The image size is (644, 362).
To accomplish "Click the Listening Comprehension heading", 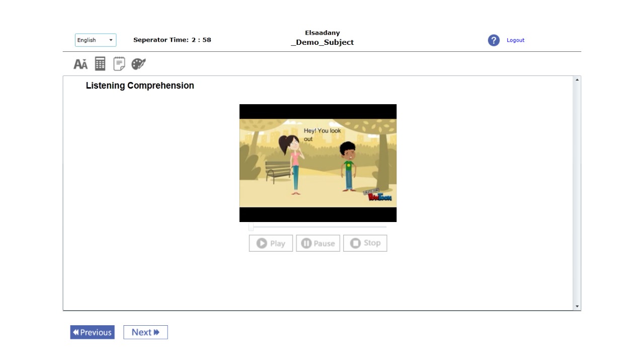I will 140,86.
